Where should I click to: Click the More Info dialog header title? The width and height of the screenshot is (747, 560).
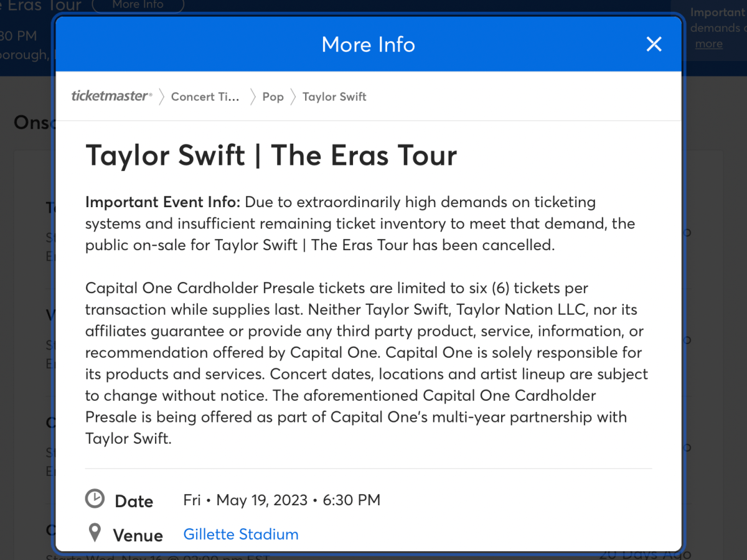(368, 44)
